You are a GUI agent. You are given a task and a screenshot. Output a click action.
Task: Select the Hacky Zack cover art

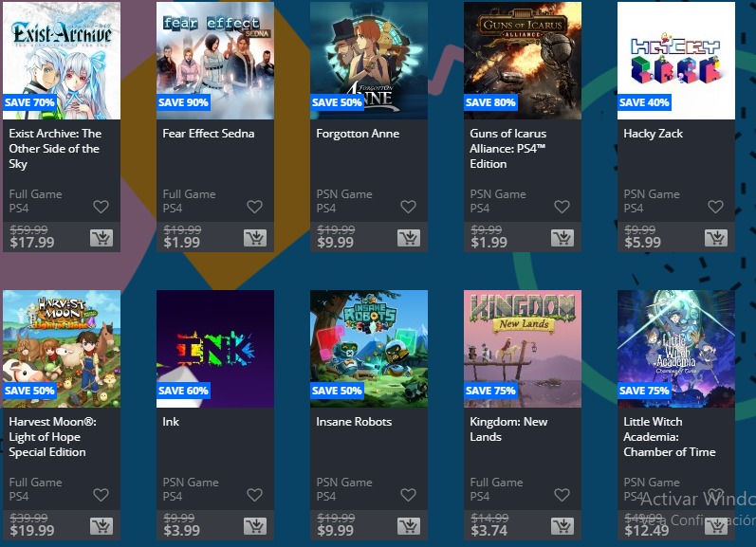676,61
